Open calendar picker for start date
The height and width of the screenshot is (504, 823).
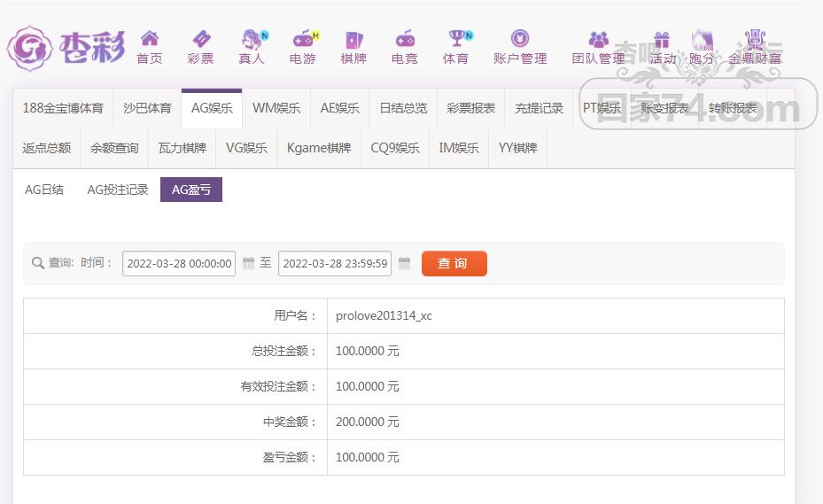tap(248, 263)
